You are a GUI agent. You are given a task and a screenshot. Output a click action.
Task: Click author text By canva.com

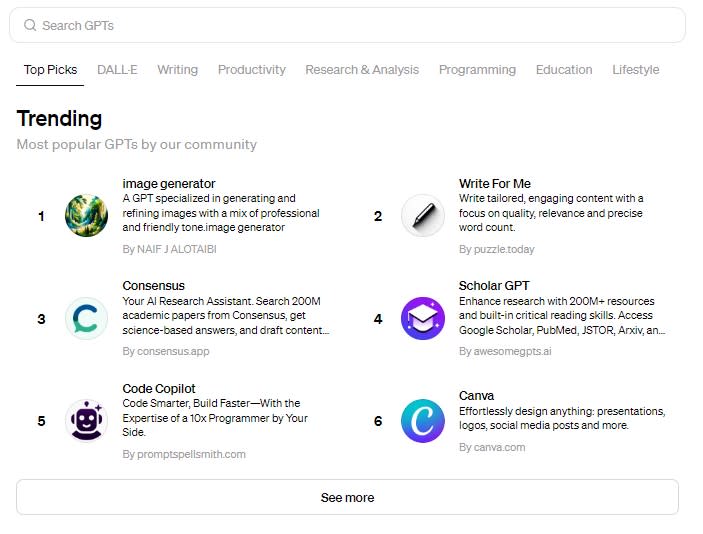coord(492,447)
